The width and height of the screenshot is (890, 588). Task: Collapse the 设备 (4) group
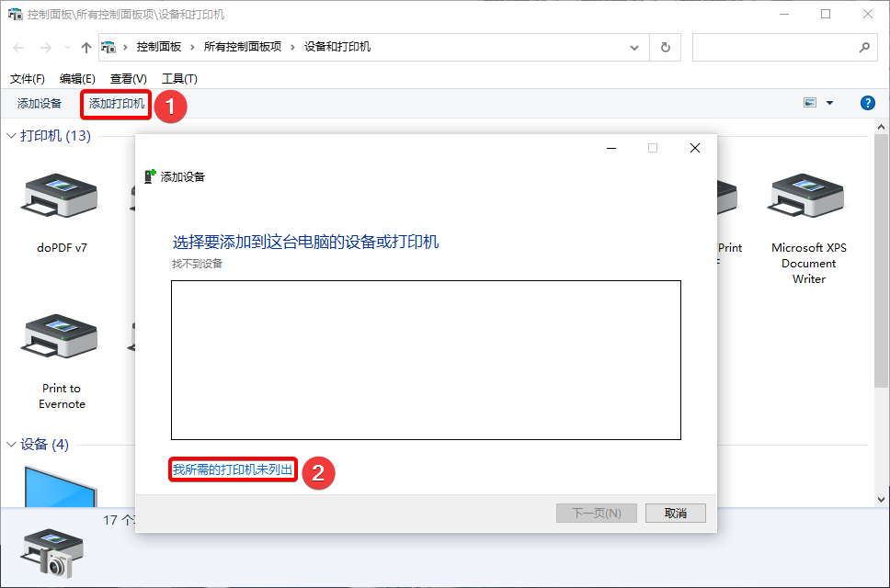tap(11, 445)
